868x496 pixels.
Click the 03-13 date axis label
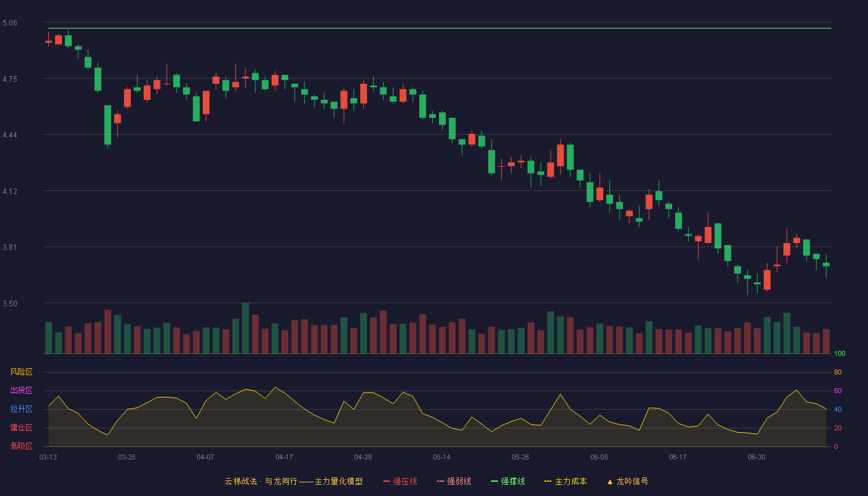pyautogui.click(x=48, y=457)
